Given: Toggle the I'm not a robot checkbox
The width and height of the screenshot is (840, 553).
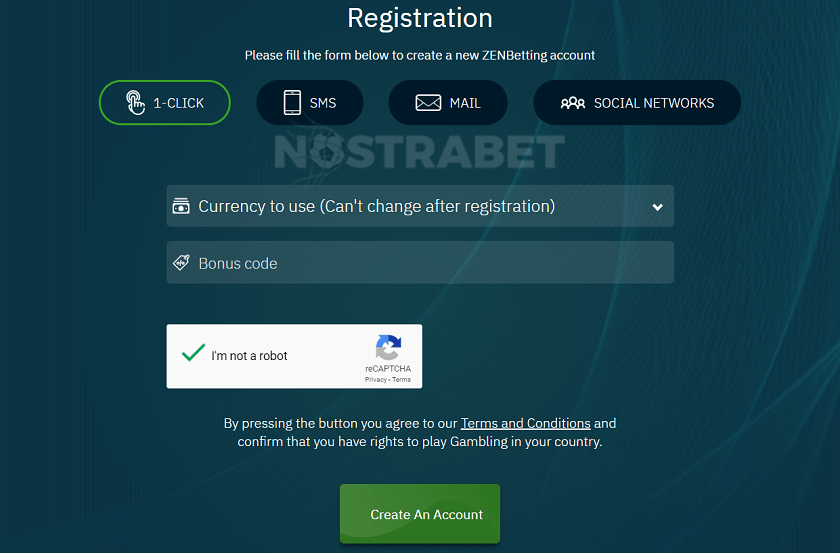Looking at the screenshot, I should [x=193, y=354].
